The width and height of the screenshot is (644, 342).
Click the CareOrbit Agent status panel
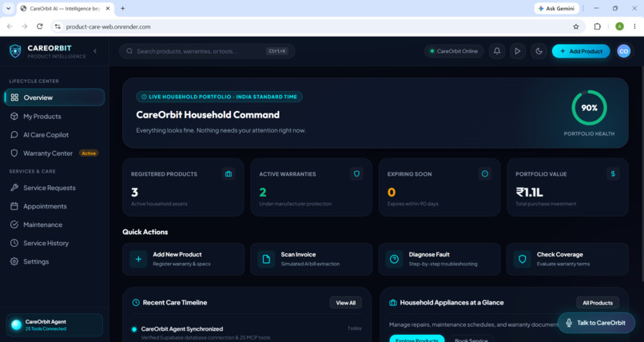pos(54,325)
